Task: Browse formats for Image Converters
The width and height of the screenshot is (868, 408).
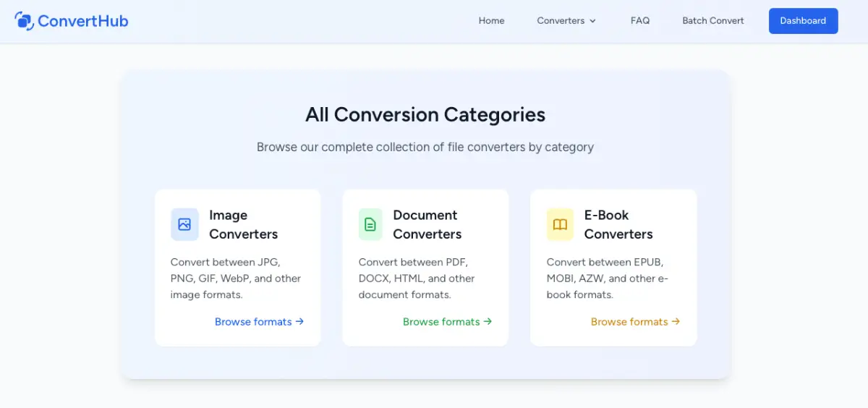Action: 253,322
